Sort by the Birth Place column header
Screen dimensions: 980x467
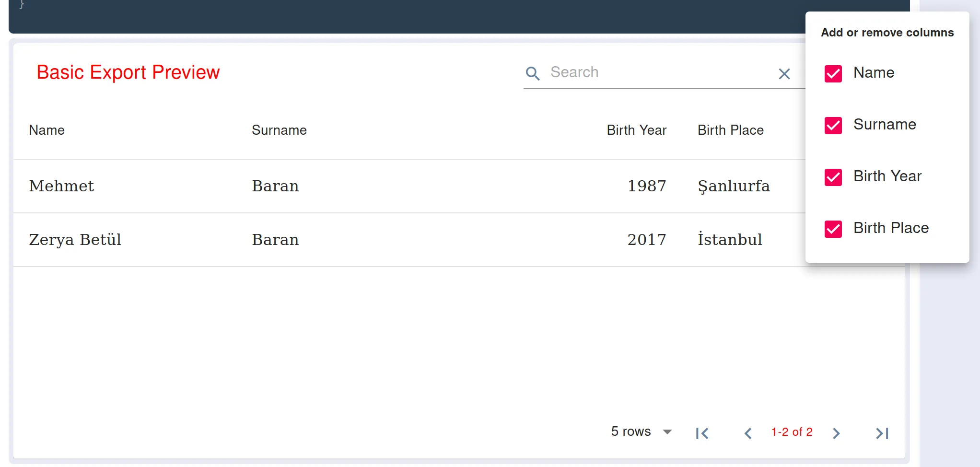pos(730,130)
